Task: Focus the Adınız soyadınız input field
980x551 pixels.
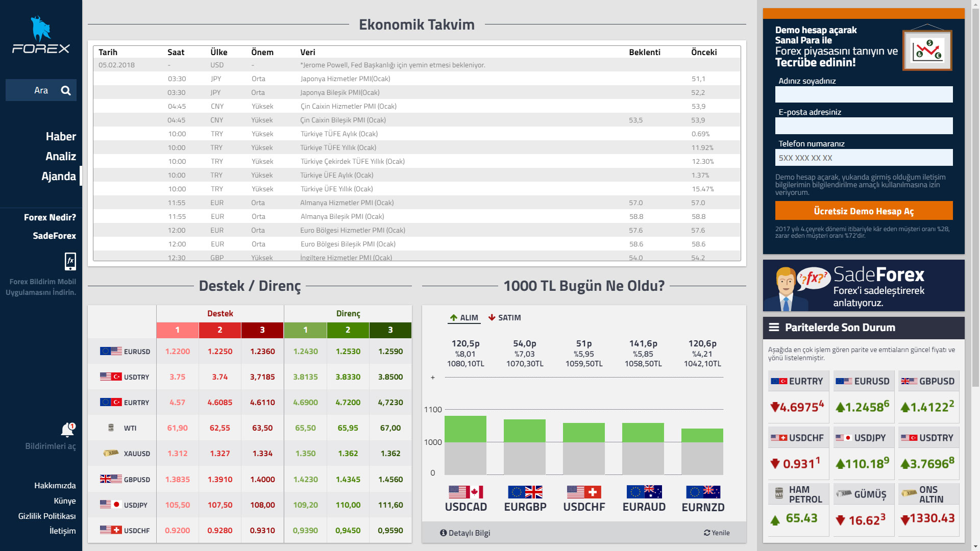Action: [864, 94]
